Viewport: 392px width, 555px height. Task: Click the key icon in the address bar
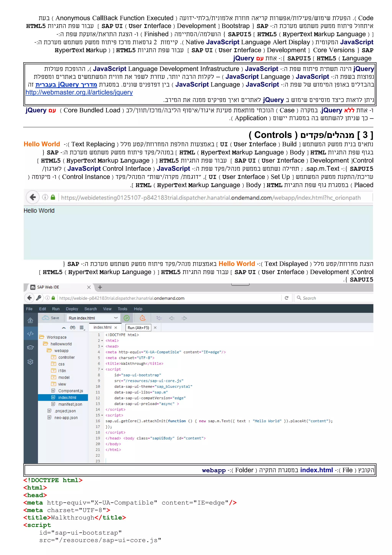point(38,298)
